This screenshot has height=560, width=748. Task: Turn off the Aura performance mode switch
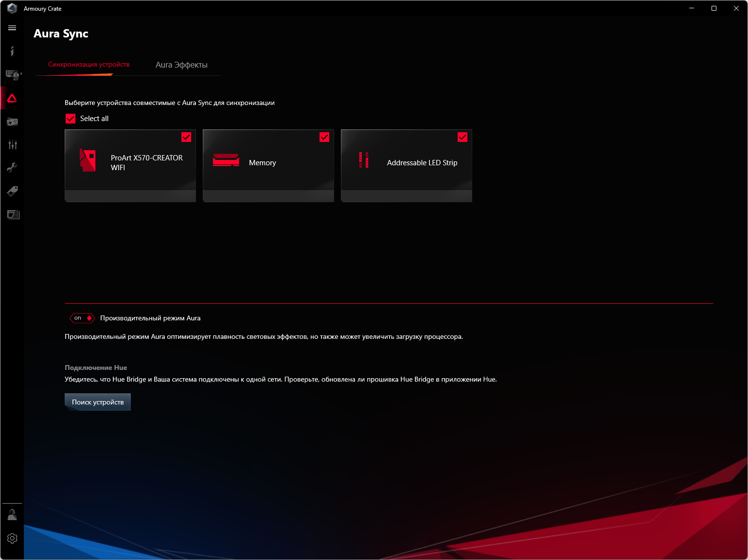point(82,318)
